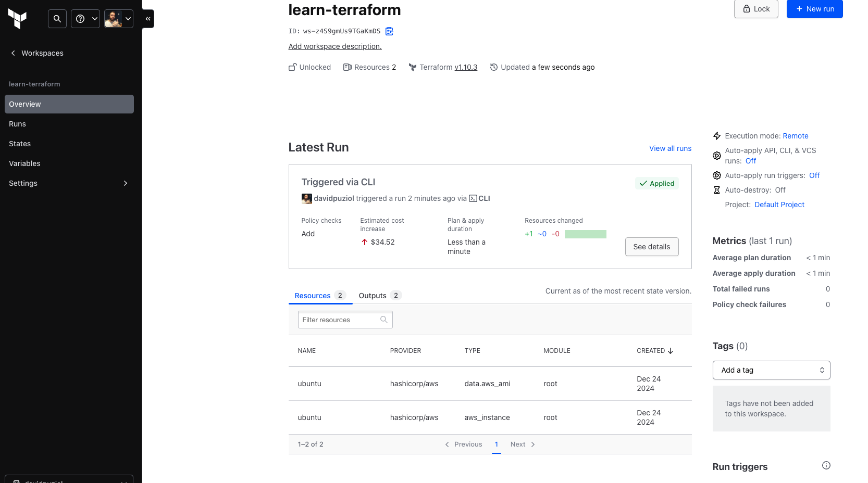Screen dimensions: 868x483
Task: Click the Run triggers info icon
Action: [x=826, y=466]
